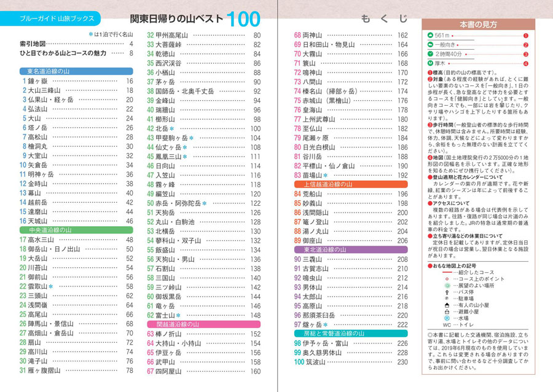Click the red circled number 1 callout

pyautogui.click(x=525, y=36)
